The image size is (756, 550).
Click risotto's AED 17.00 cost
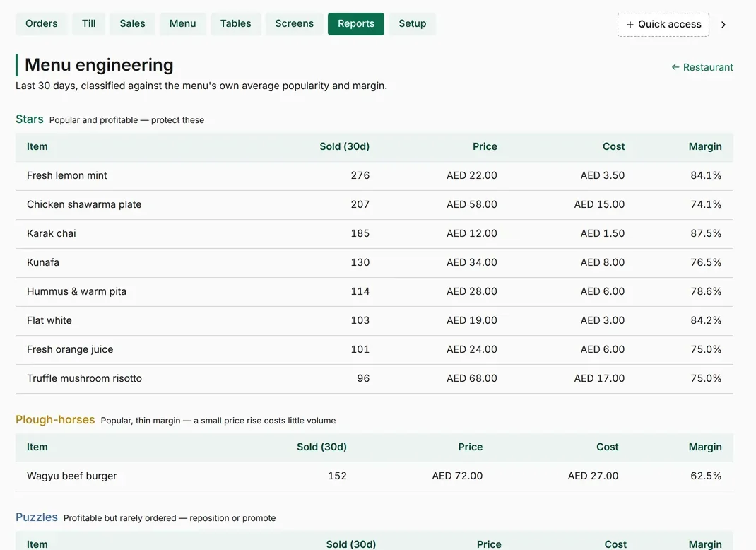pyautogui.click(x=599, y=378)
